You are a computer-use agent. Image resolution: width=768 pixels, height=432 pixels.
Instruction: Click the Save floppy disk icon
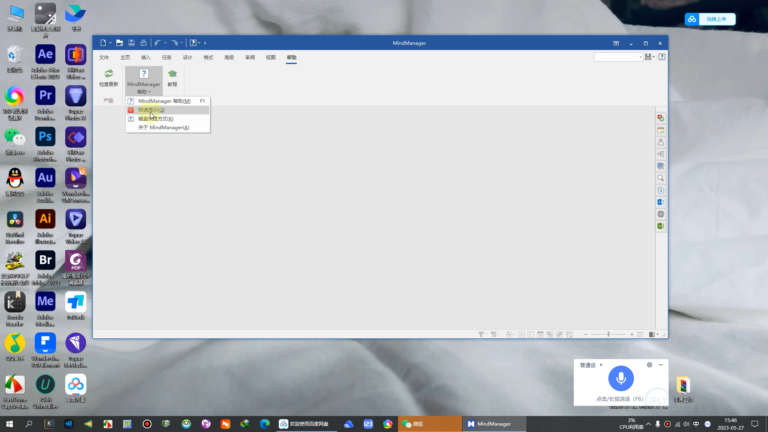pos(131,43)
